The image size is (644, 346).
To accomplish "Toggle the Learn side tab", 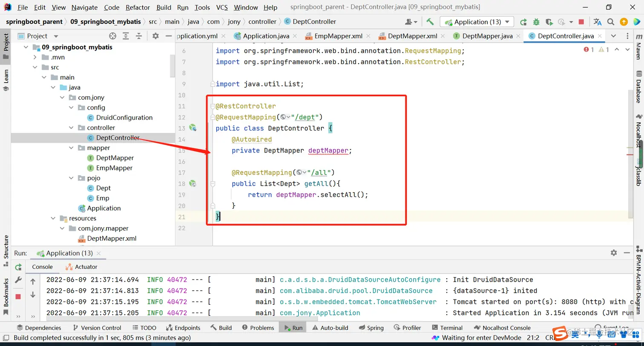I will click(6, 80).
